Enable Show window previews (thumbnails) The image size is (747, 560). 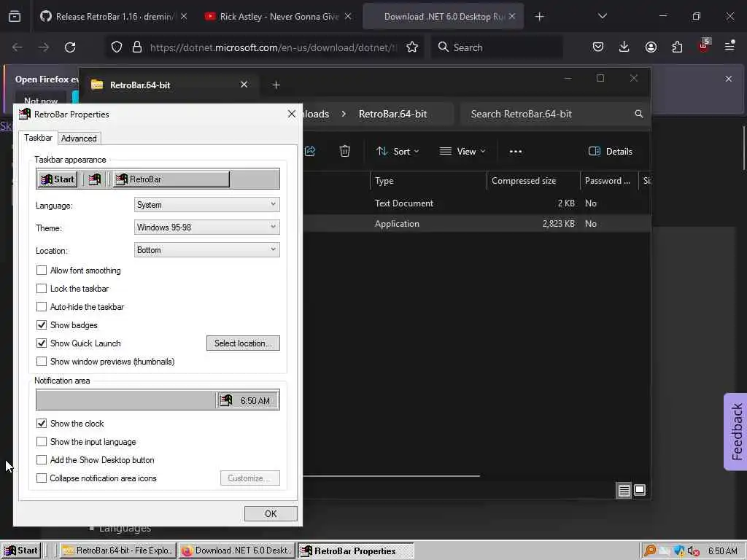[x=42, y=362]
